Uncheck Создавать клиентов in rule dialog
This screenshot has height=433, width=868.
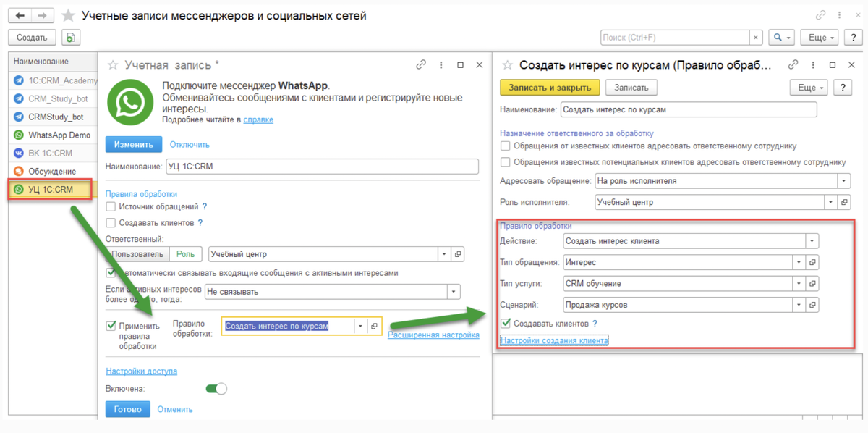point(506,324)
